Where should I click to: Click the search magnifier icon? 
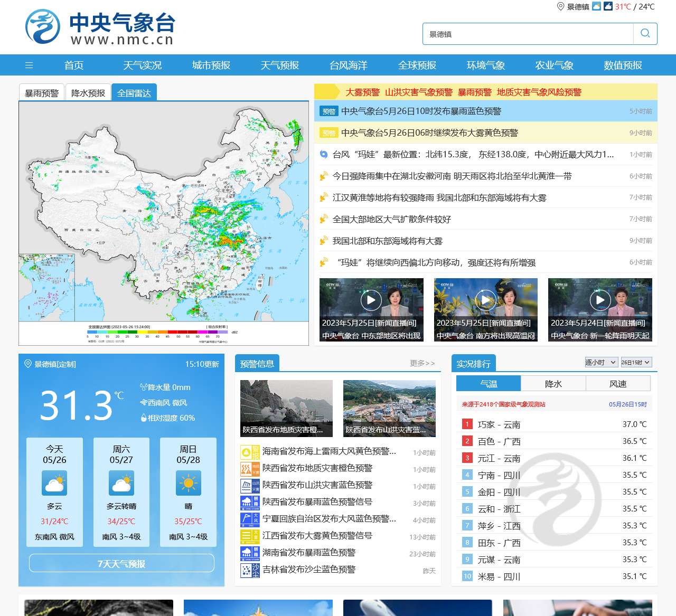pyautogui.click(x=645, y=34)
